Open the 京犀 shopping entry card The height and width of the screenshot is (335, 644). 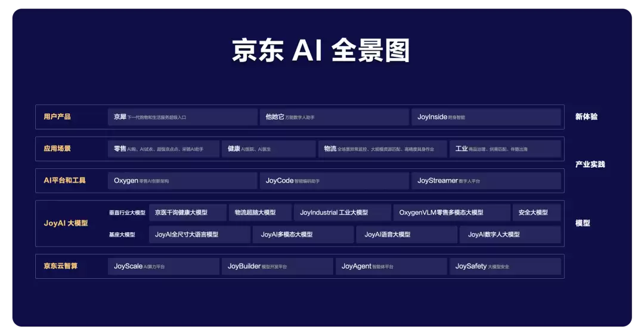coord(183,117)
